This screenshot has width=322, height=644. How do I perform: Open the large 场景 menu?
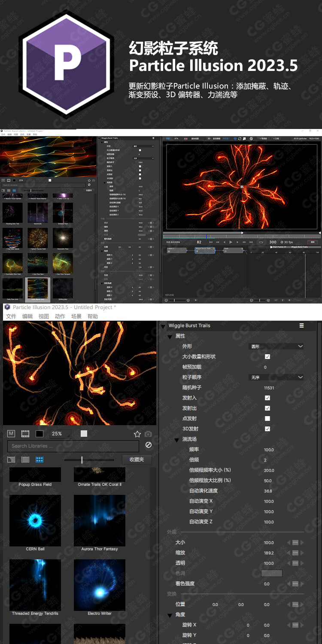pyautogui.click(x=76, y=316)
